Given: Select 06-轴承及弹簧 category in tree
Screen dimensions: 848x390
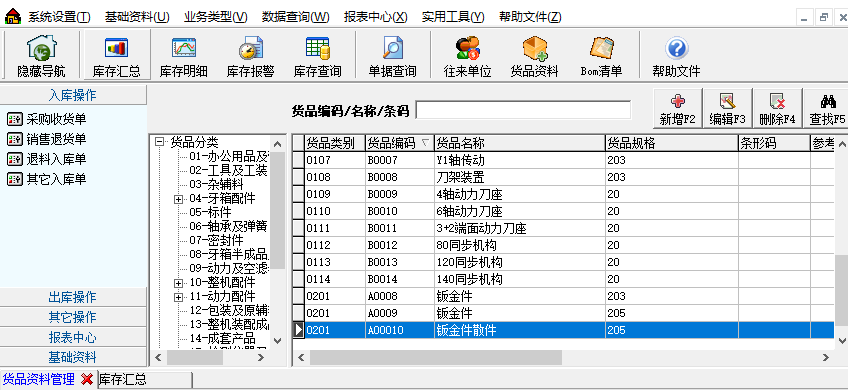Looking at the screenshot, I should click(228, 227).
